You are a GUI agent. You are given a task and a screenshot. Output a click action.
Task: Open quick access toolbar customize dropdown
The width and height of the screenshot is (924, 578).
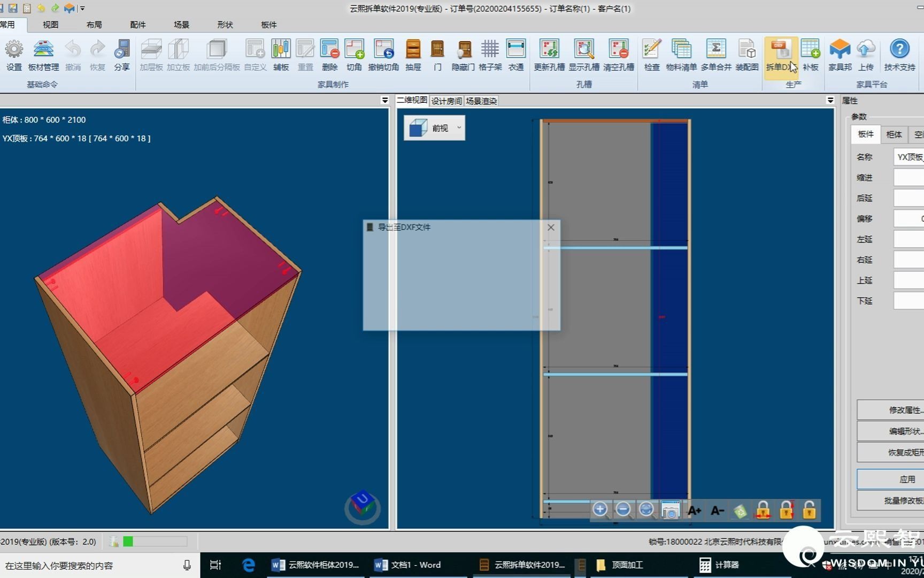pos(82,9)
